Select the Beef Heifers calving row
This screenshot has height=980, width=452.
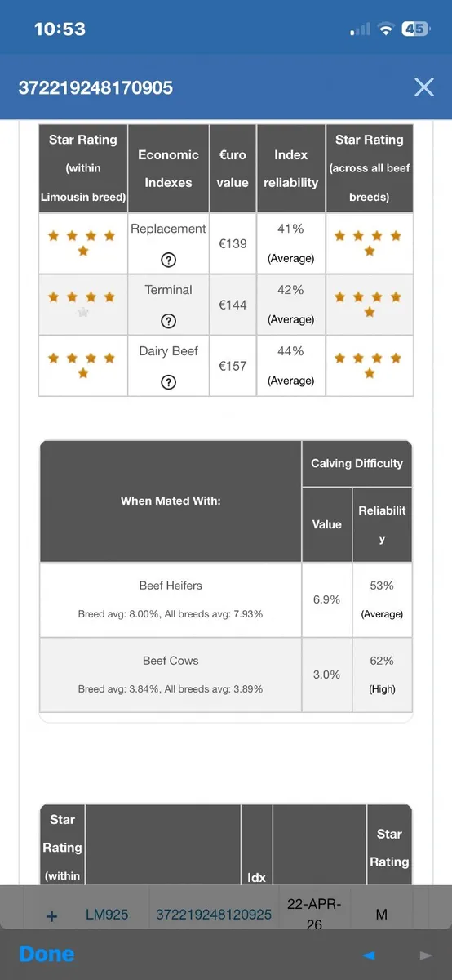tap(226, 599)
